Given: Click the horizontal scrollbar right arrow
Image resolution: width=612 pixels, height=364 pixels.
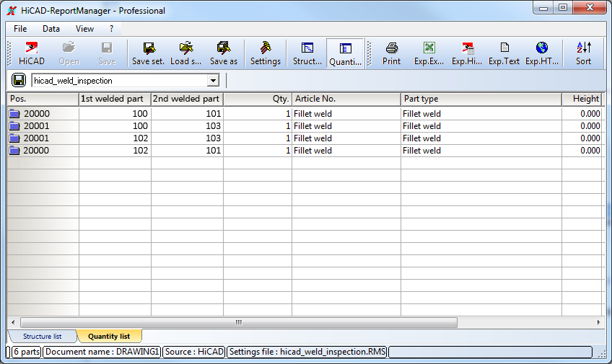Looking at the screenshot, I should [598, 322].
